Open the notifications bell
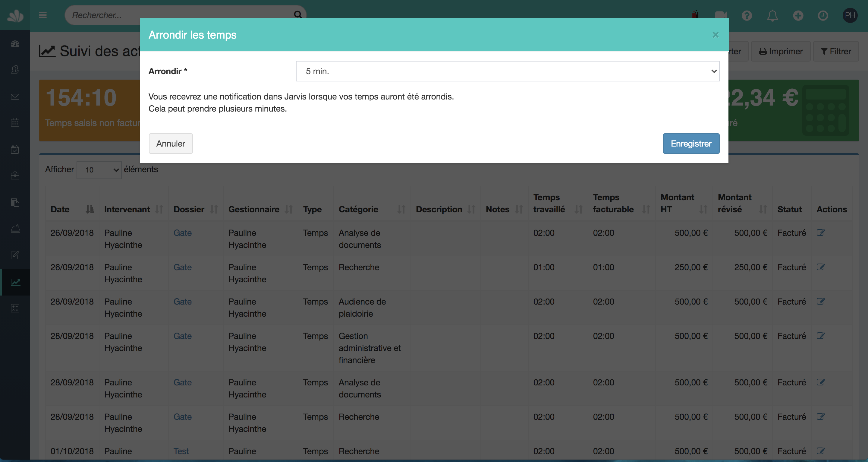 [x=772, y=15]
